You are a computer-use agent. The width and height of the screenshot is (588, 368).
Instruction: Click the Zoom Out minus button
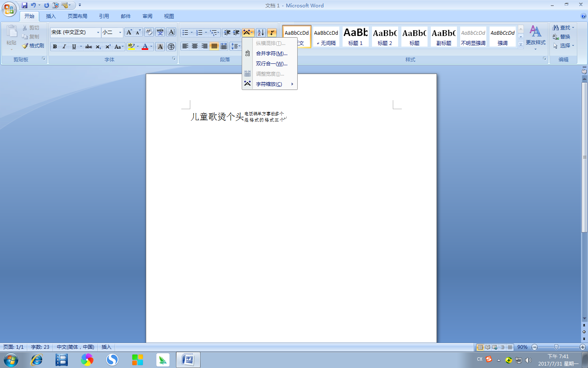[535, 347]
